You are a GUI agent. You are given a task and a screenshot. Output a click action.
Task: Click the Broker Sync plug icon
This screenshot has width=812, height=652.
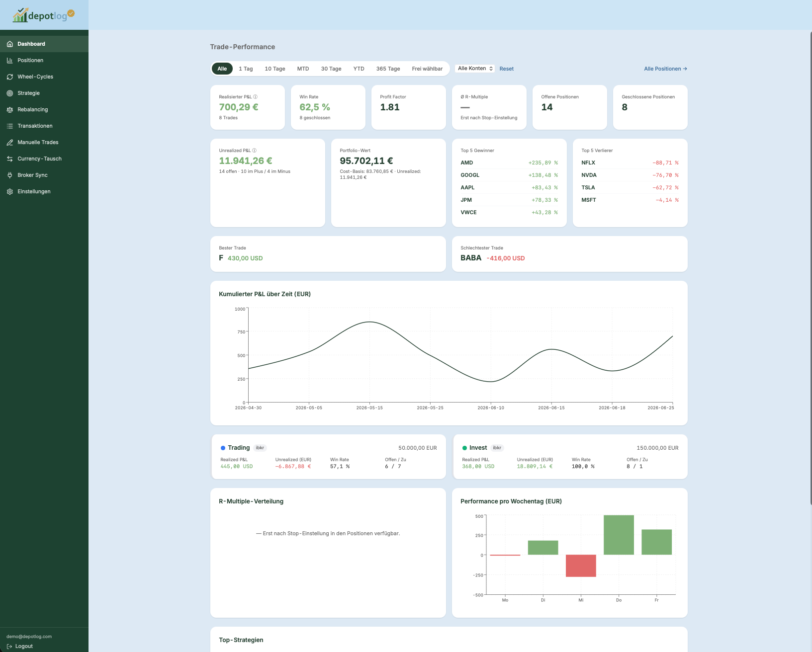(x=10, y=175)
